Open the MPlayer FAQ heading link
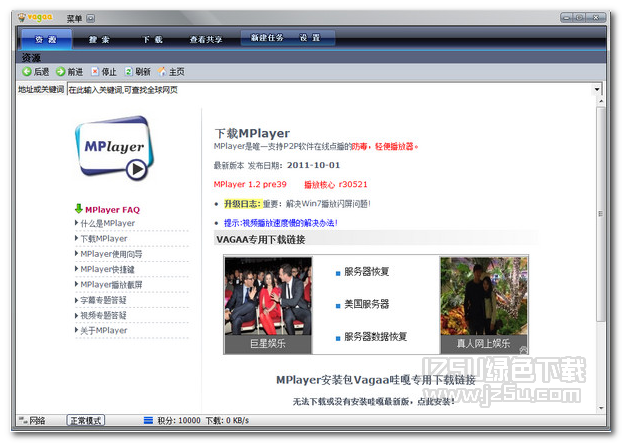 (x=112, y=210)
